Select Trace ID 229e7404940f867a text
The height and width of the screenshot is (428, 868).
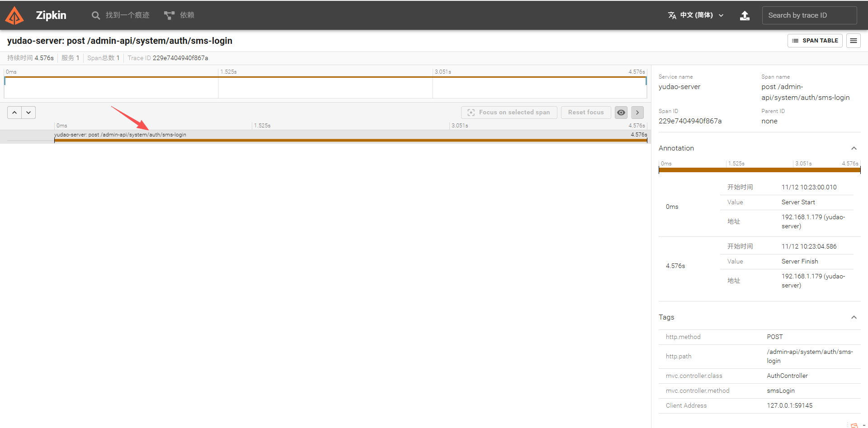tap(168, 58)
